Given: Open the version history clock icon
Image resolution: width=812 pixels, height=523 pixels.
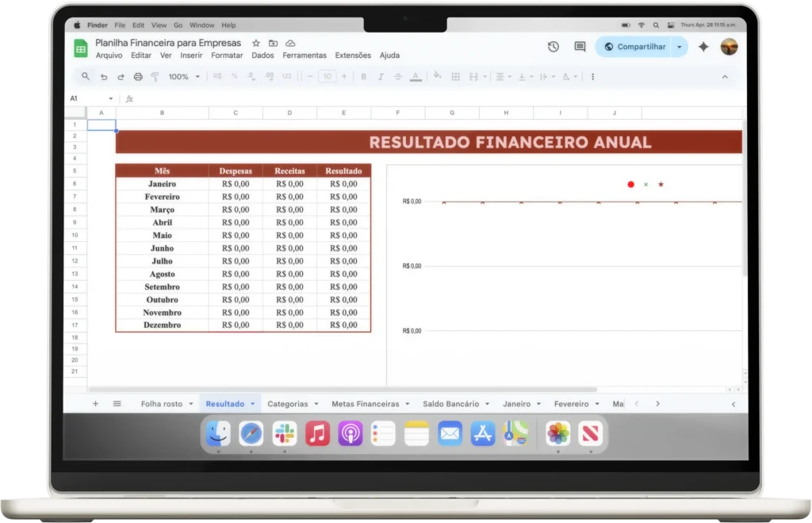Looking at the screenshot, I should tap(553, 47).
